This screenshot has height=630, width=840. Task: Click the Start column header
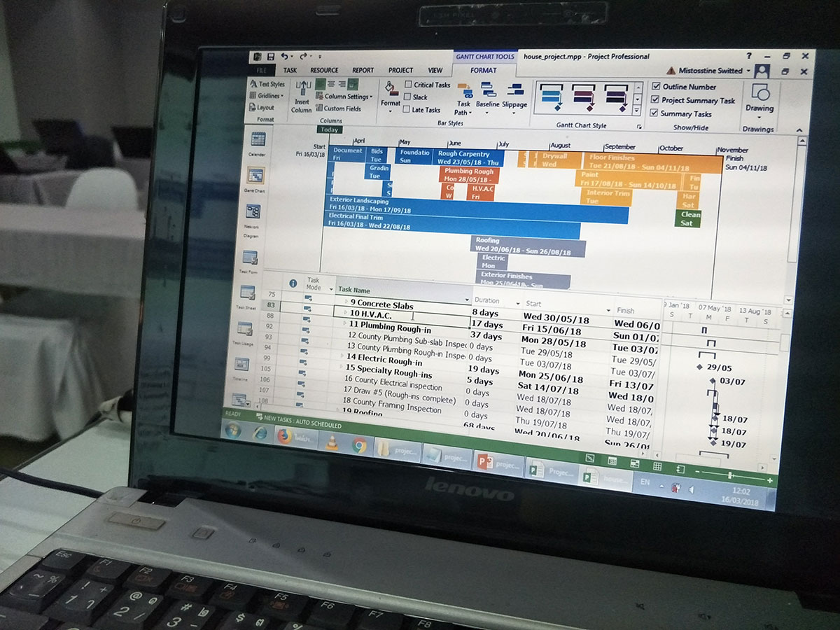click(567, 306)
